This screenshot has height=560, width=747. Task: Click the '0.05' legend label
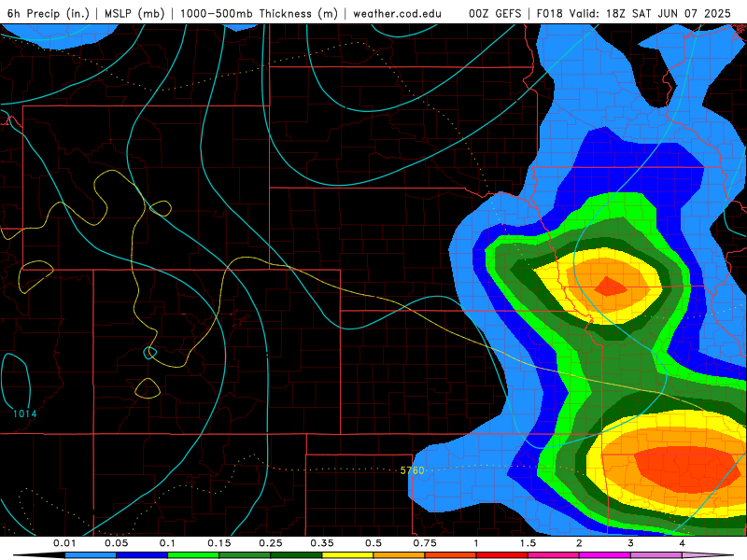coord(116,543)
